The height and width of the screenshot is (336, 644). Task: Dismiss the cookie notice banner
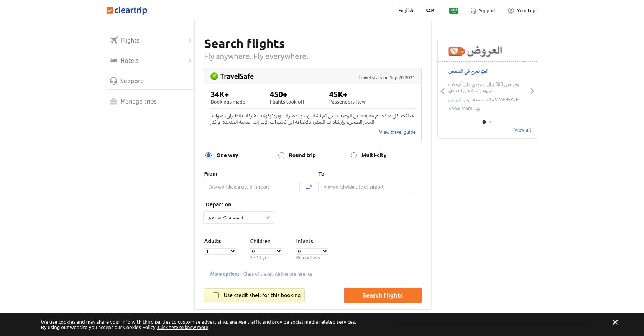coord(615,323)
